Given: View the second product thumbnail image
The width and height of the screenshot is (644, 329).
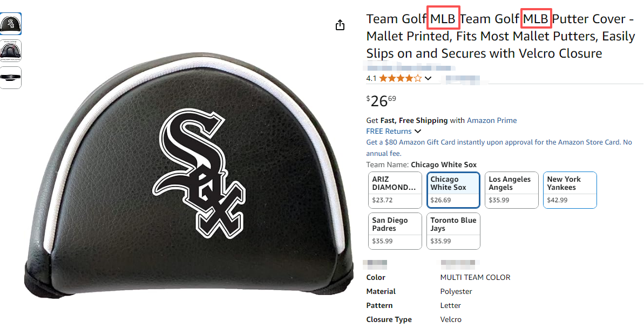Looking at the screenshot, I should pyautogui.click(x=11, y=51).
